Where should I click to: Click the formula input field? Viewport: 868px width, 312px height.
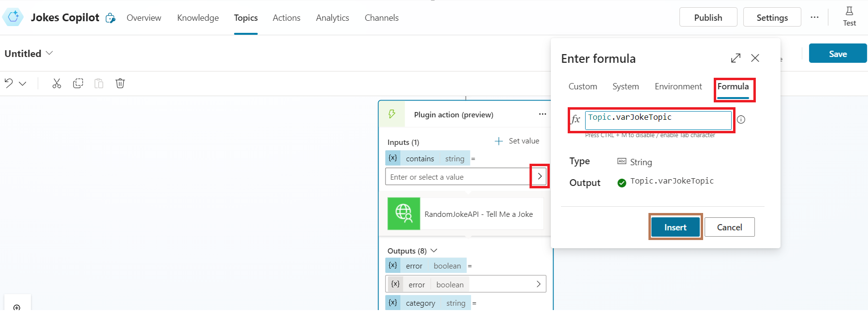(658, 120)
